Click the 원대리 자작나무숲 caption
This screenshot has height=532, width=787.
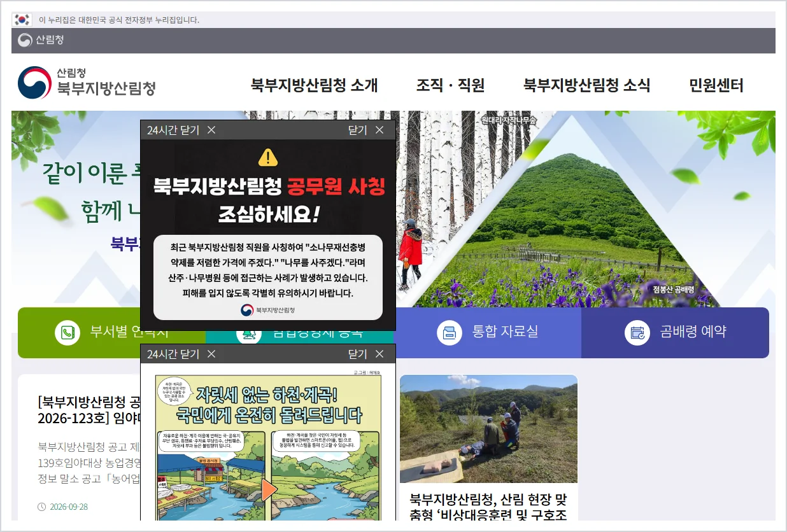[x=509, y=120]
